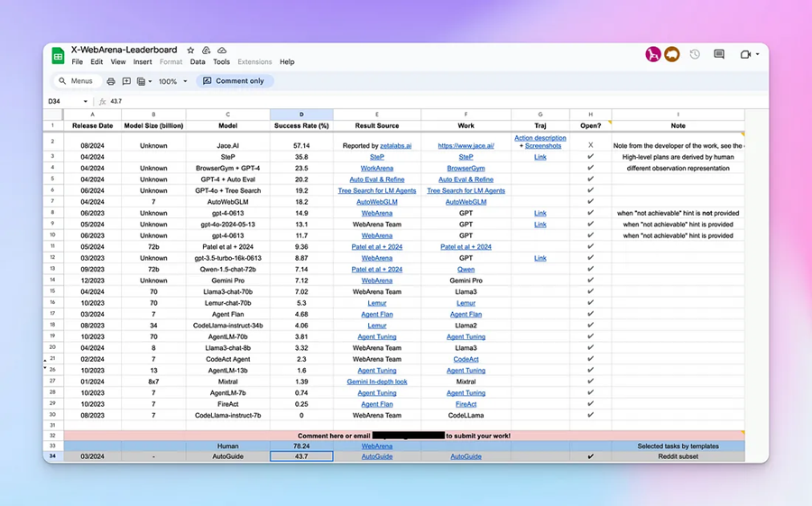The width and height of the screenshot is (812, 506).
Task: Open the https://www.jace.ai/ link
Action: point(466,145)
